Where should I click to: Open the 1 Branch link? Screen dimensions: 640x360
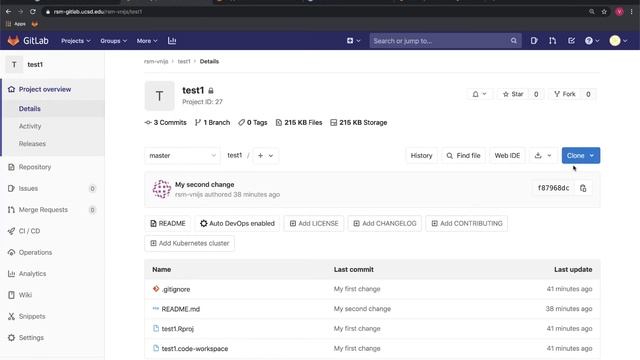tap(212, 122)
